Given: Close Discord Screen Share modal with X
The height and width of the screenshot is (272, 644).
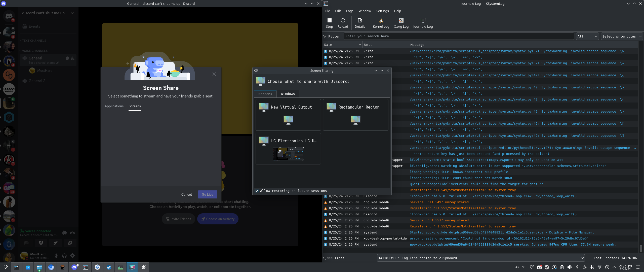Looking at the screenshot, I should [214, 74].
